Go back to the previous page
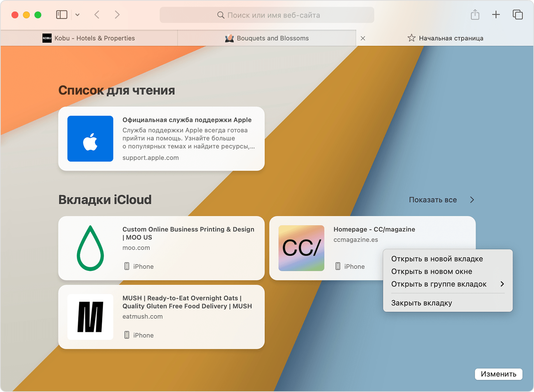This screenshot has width=534, height=392. (x=97, y=15)
